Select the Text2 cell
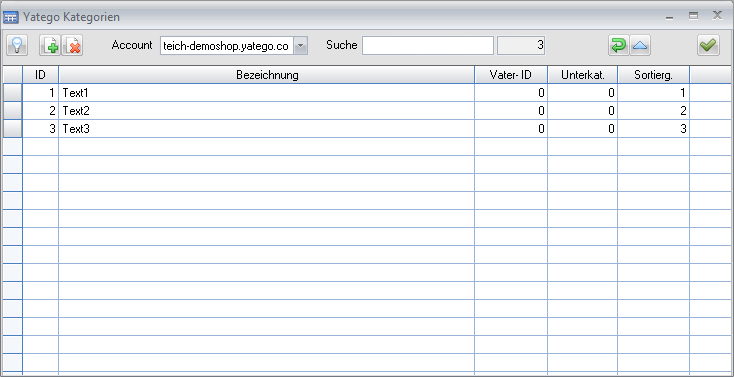This screenshot has width=734, height=377. [267, 111]
